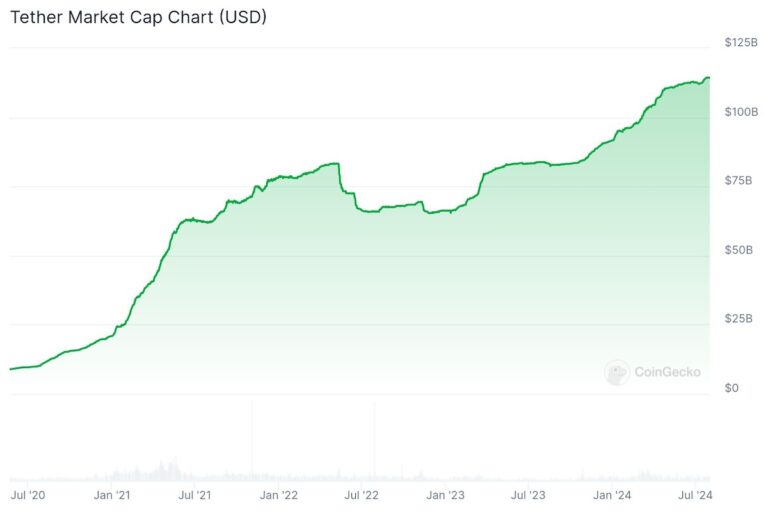Click the $0 y-axis label
This screenshot has height=512, width=768.
click(x=731, y=388)
